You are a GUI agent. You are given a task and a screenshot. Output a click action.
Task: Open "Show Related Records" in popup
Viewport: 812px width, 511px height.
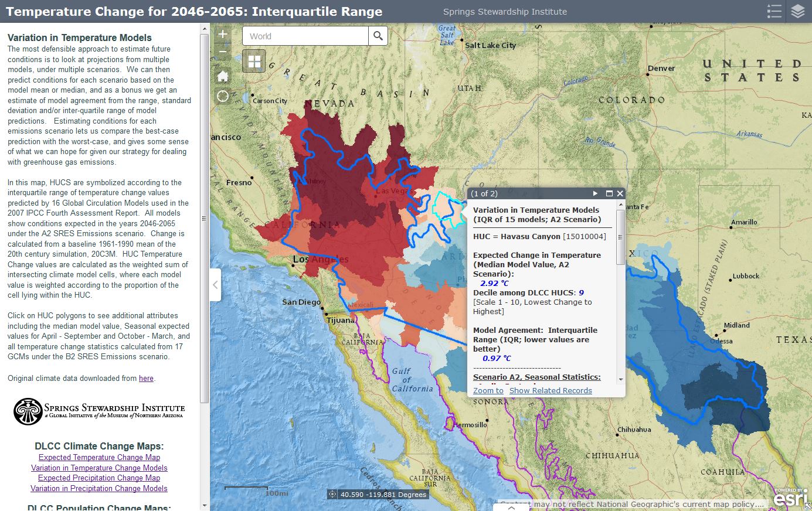coord(551,390)
